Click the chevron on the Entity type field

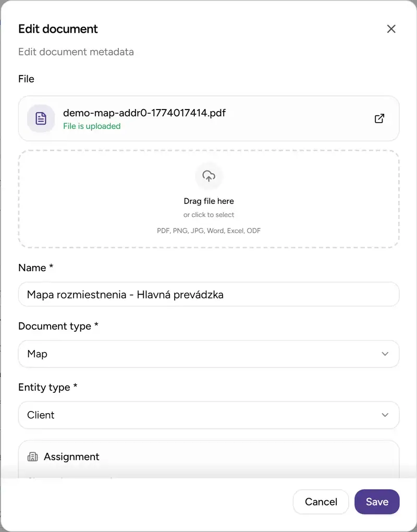(x=385, y=415)
